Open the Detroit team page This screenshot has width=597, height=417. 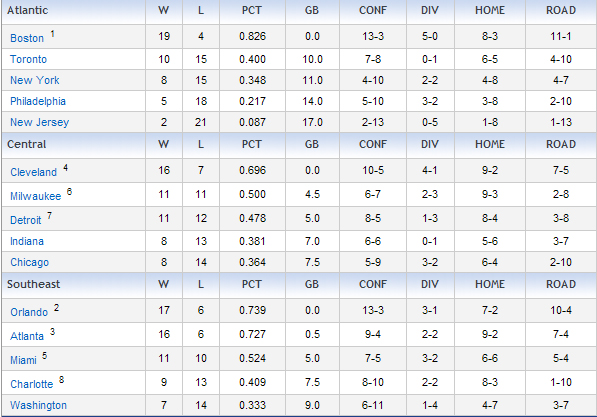point(26,220)
